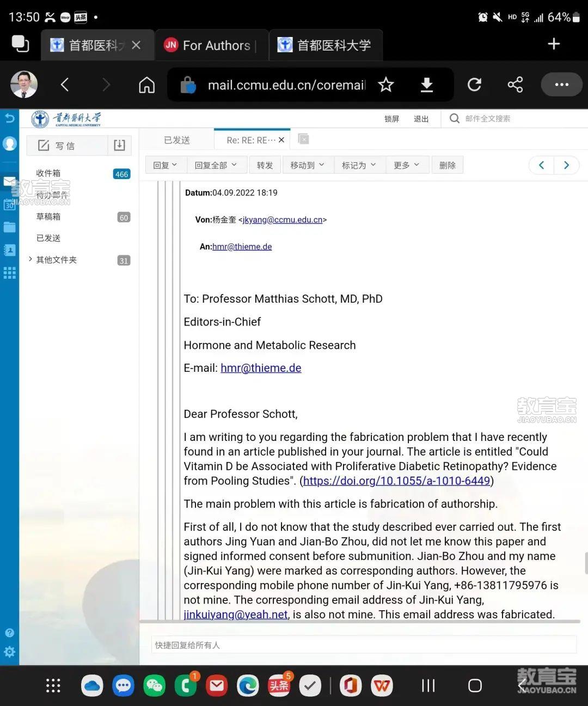588x706 pixels.
Task: Open the settings gear in blue sidebar
Action: click(9, 652)
